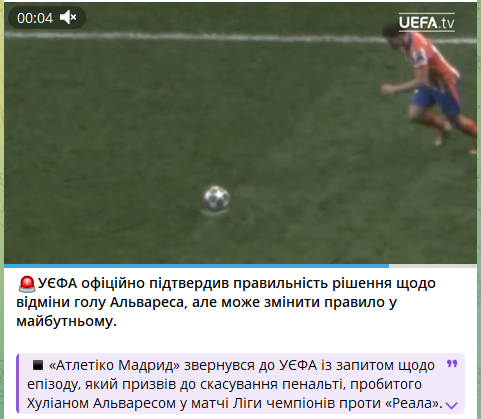This screenshot has width=481, height=419.
Task: Open the video by clicking the grass
Action: click(x=133, y=133)
